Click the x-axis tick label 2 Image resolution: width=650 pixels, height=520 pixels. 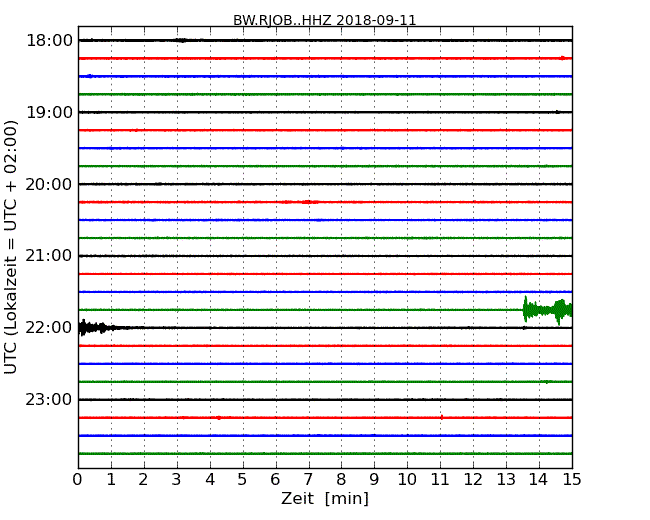click(x=144, y=479)
